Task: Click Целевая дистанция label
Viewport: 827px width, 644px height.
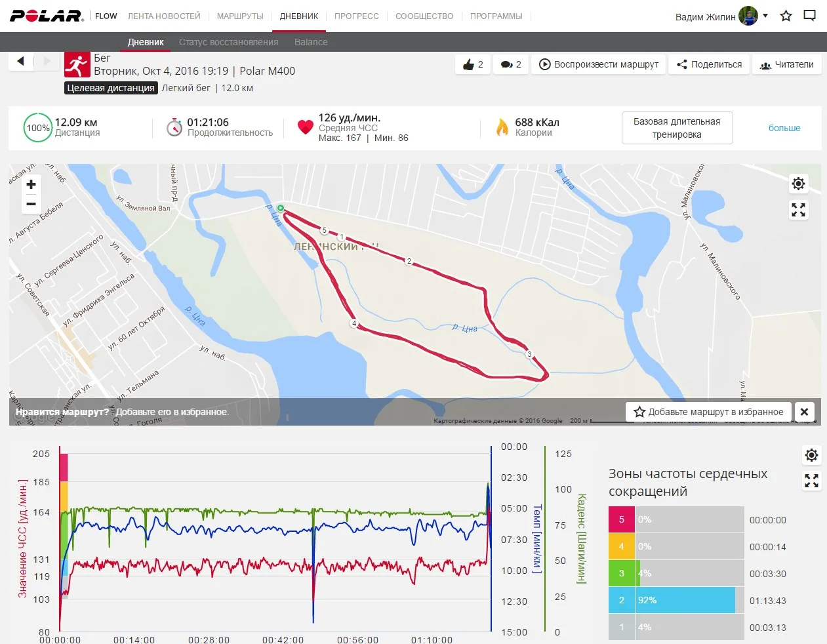Action: click(111, 88)
